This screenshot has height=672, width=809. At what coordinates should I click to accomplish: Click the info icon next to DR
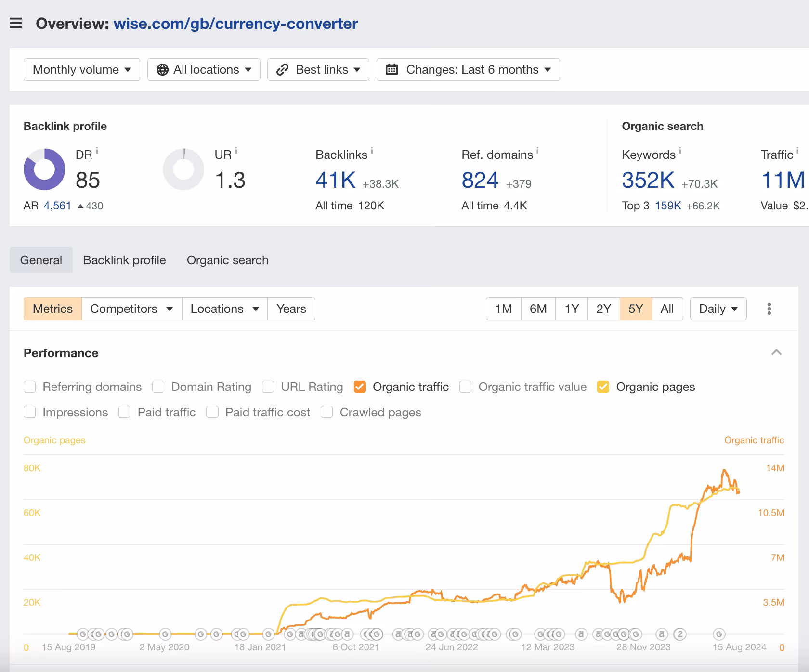click(97, 151)
